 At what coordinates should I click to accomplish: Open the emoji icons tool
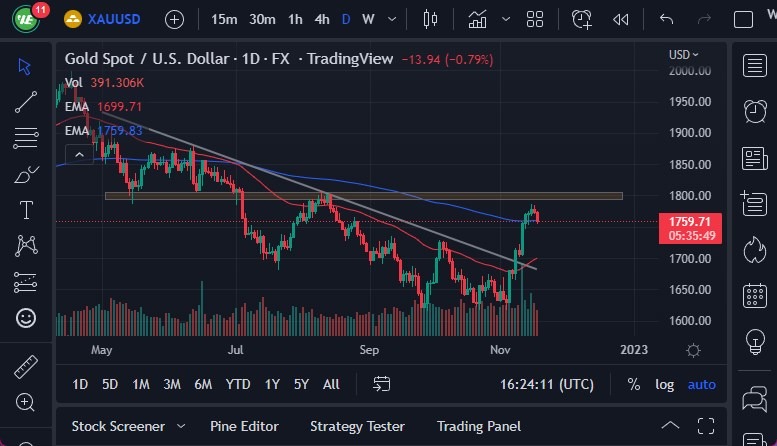[26, 318]
